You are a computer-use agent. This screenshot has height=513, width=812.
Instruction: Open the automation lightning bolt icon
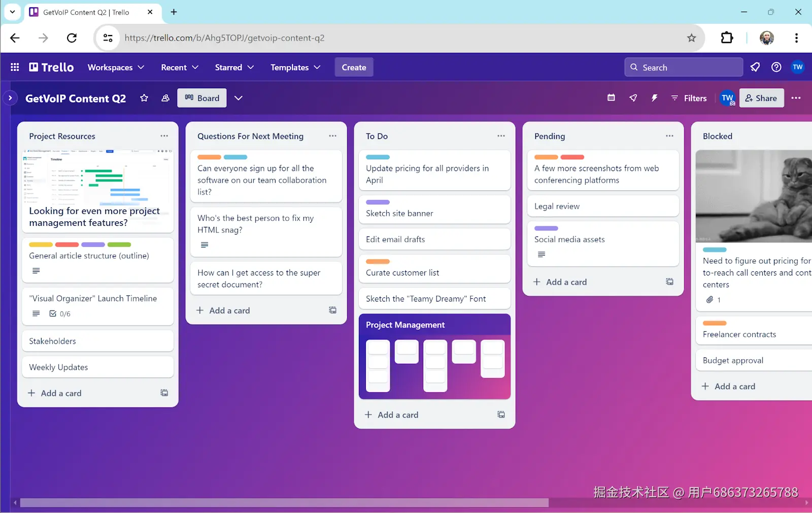[655, 98]
